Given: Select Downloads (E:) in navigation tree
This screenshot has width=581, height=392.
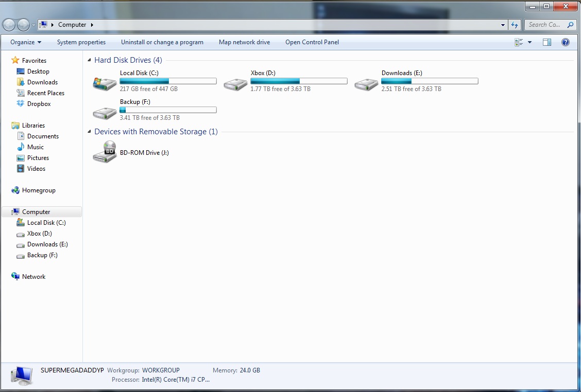Looking at the screenshot, I should [47, 244].
